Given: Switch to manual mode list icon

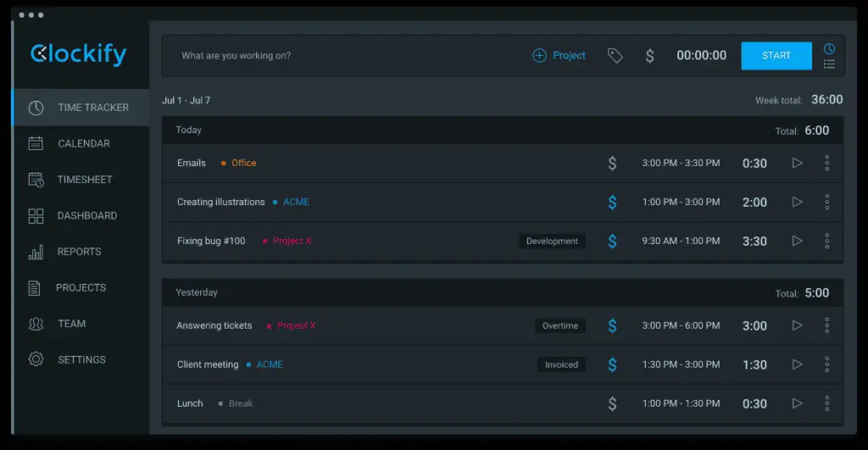Looking at the screenshot, I should click(x=829, y=64).
